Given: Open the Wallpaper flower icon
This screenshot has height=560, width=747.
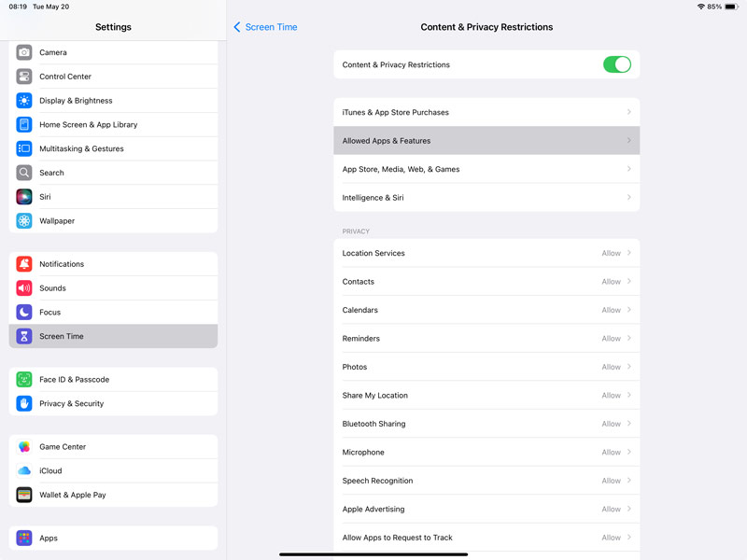Looking at the screenshot, I should pyautogui.click(x=24, y=220).
